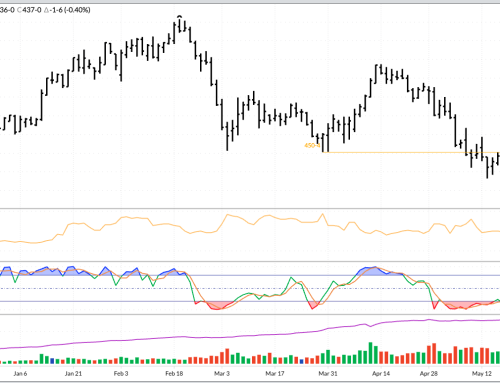Click the Mar 3 date label
Image resolution: width=500 pixels, height=383 pixels.
(x=222, y=373)
